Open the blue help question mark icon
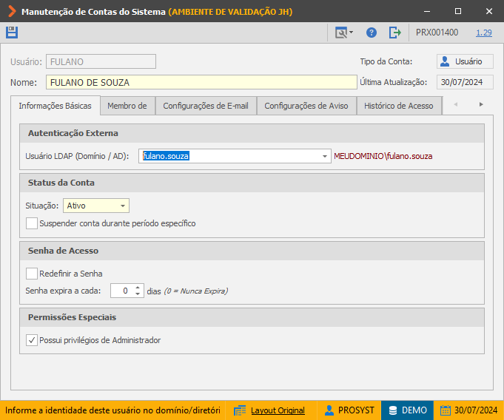Image resolution: width=504 pixels, height=420 pixels. (372, 33)
